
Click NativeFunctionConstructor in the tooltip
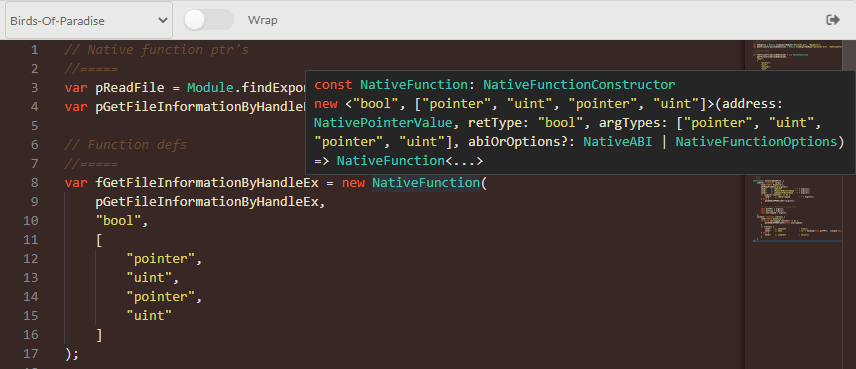click(x=579, y=85)
